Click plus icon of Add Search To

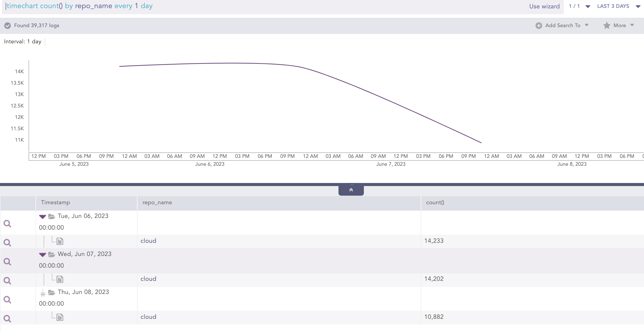pyautogui.click(x=539, y=25)
